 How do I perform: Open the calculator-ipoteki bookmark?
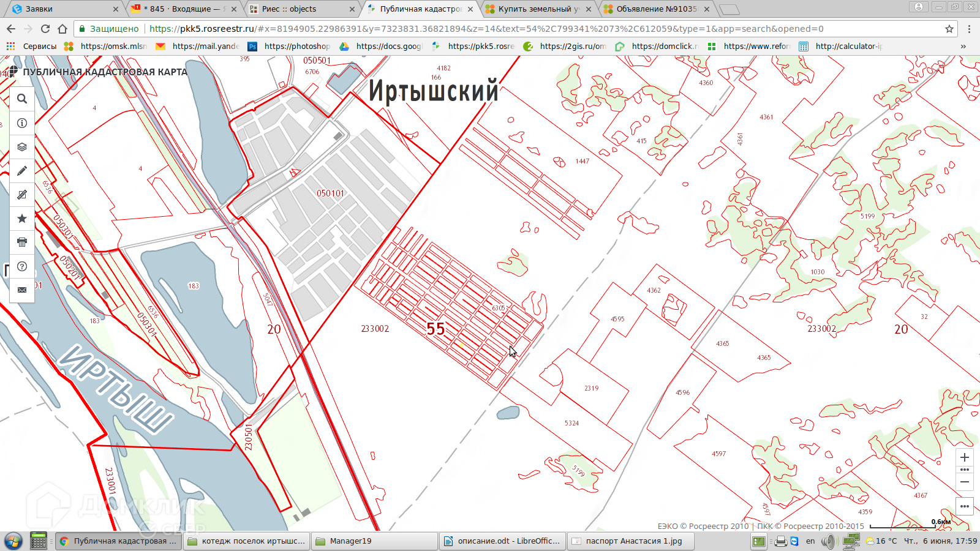pyautogui.click(x=840, y=46)
